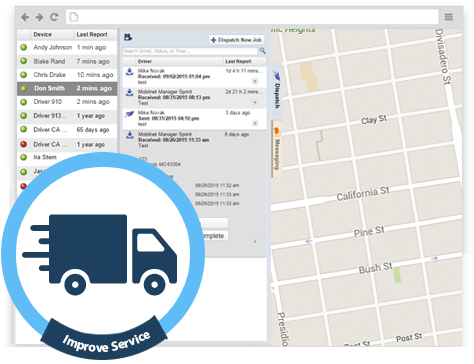
Task: Collapse the open job details with the bottom plus icon
Action: (x=255, y=242)
